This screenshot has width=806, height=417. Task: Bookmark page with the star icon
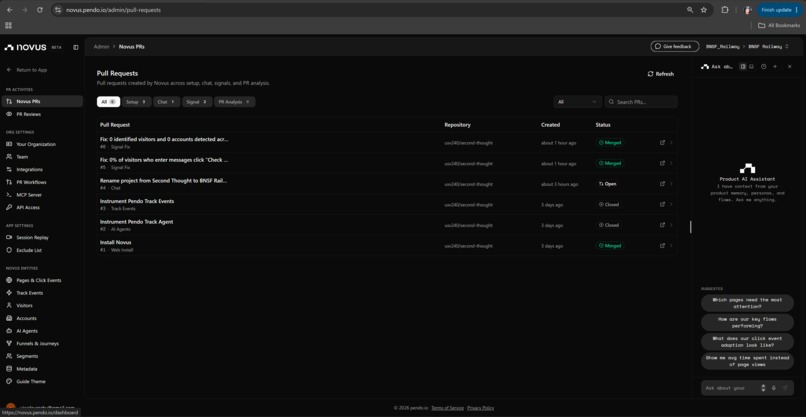point(704,10)
